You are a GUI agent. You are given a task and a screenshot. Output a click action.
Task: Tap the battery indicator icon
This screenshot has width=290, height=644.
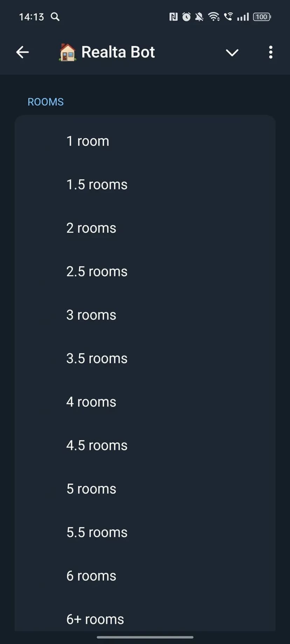[262, 17]
